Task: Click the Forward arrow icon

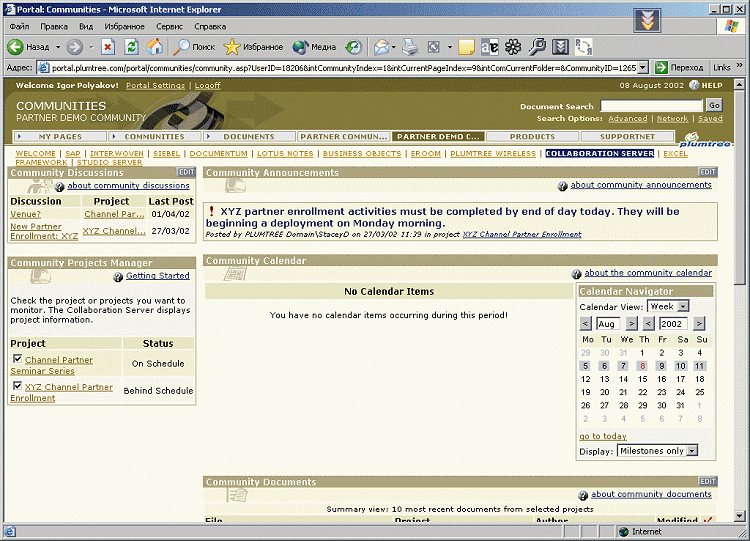Action: [x=75, y=47]
